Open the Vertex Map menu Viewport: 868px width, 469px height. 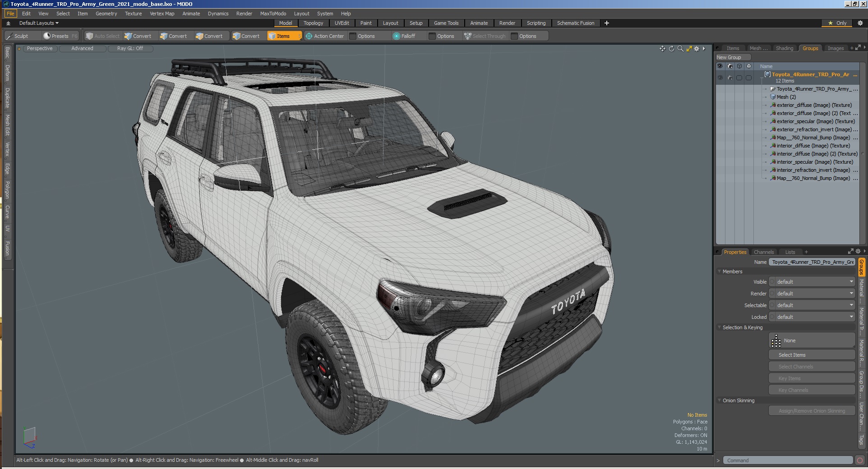162,14
